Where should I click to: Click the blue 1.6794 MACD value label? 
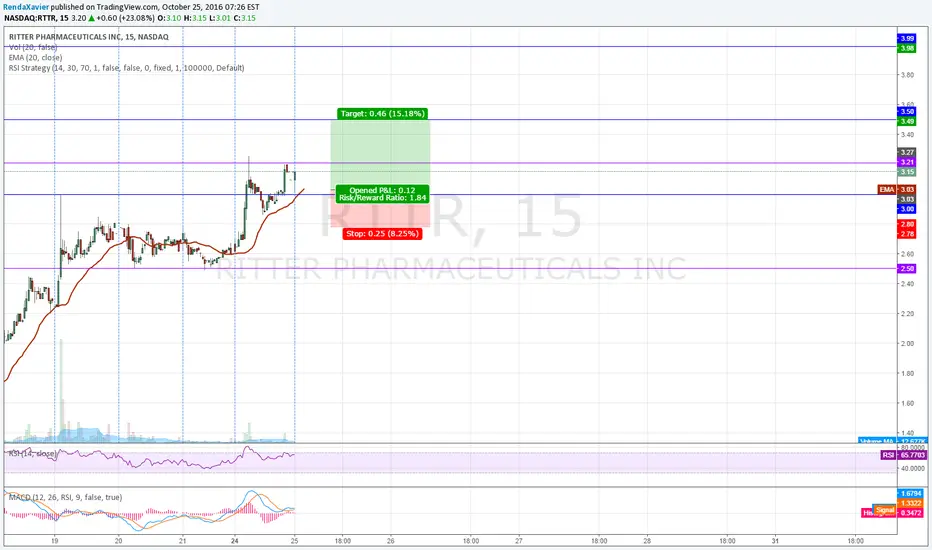tap(910, 494)
